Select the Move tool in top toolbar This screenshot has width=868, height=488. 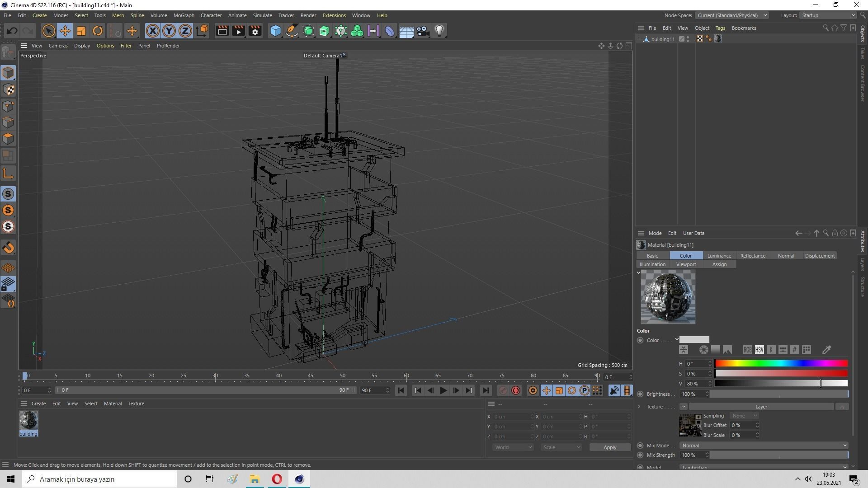(65, 31)
